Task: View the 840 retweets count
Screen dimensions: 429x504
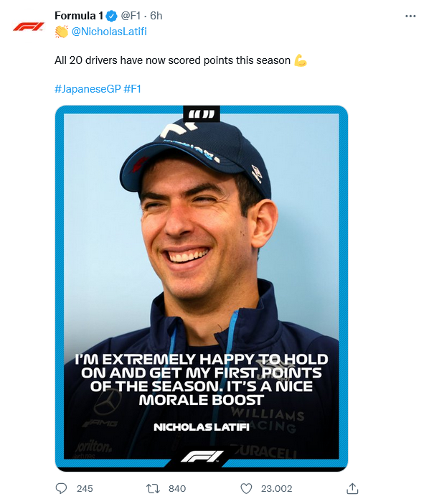Action: 177,489
